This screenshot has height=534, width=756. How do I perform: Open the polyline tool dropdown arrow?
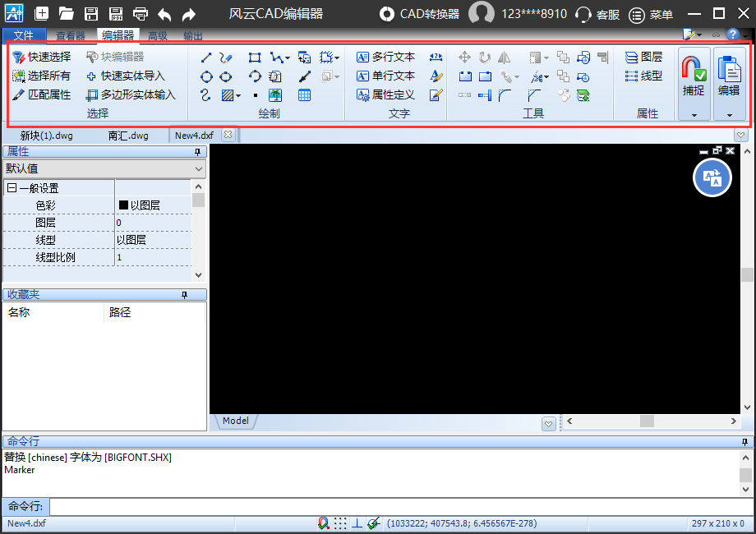tap(288, 58)
